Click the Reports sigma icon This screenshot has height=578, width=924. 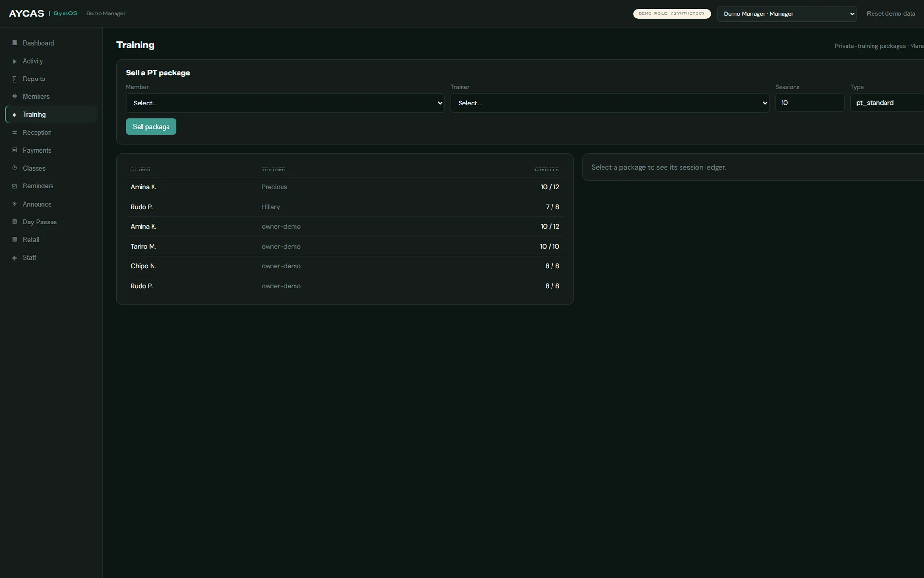[x=14, y=79]
